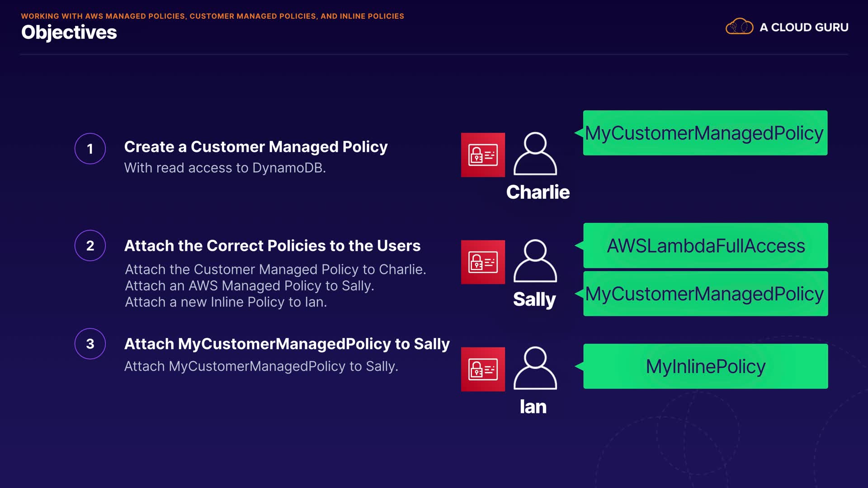Click the A CLOUD GURU brand text
This screenshot has height=488, width=868.
pyautogui.click(x=804, y=28)
